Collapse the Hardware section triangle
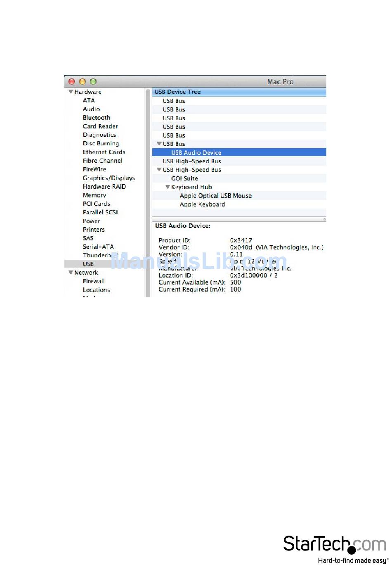The height and width of the screenshot is (567, 392). click(x=71, y=92)
